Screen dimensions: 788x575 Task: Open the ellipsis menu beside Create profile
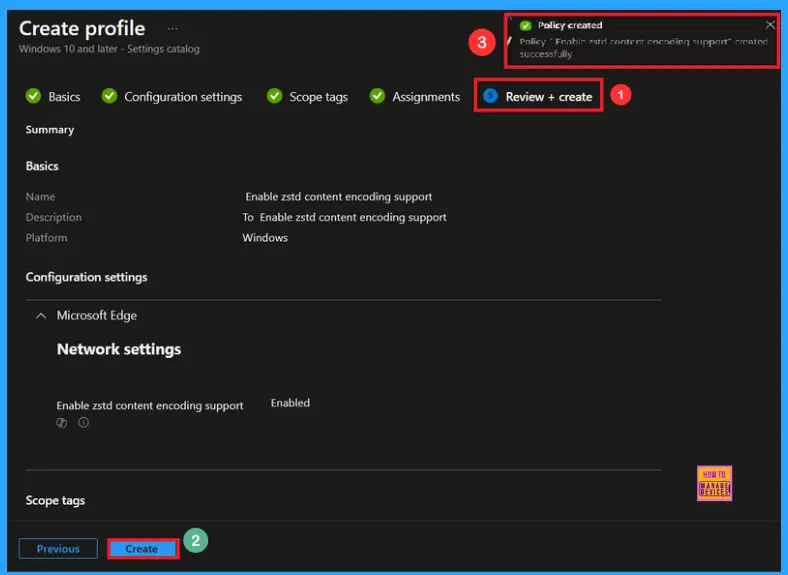(x=172, y=29)
